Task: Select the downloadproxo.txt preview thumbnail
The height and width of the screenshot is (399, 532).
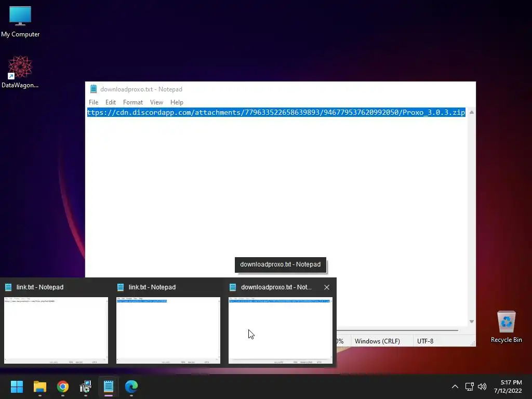Action: tap(281, 330)
